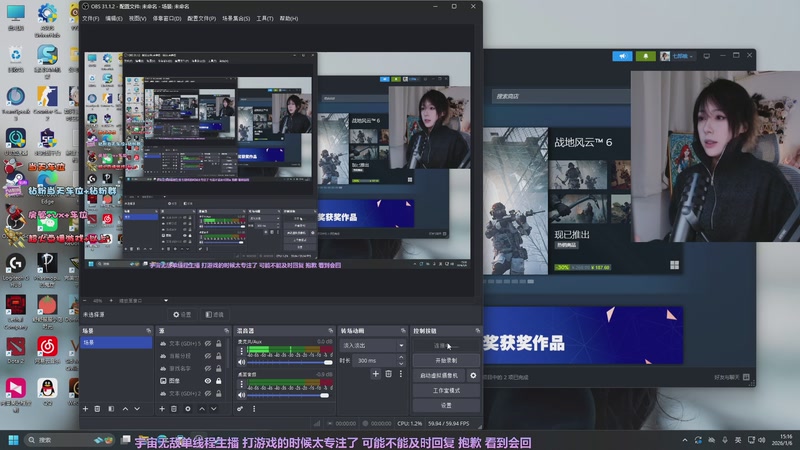Open Steam announcements megaphone icon
Screen dimensions: 800x450
[x=622, y=56]
